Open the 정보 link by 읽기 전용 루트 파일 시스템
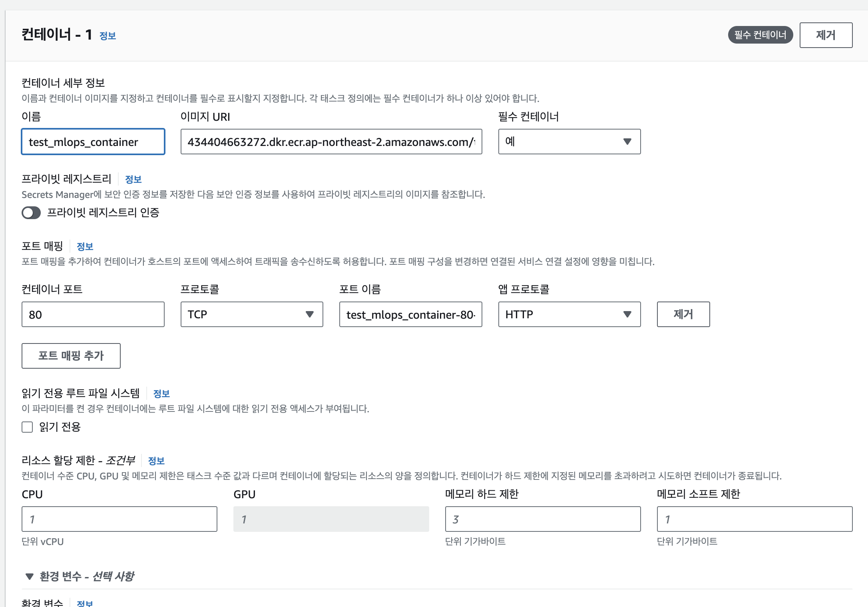 click(161, 394)
